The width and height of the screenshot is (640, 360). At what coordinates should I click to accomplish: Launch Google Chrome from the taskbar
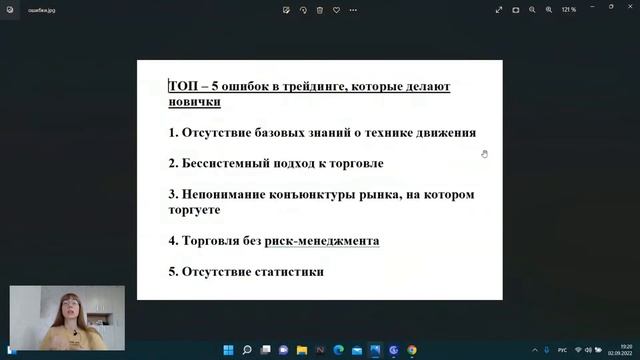point(412,350)
